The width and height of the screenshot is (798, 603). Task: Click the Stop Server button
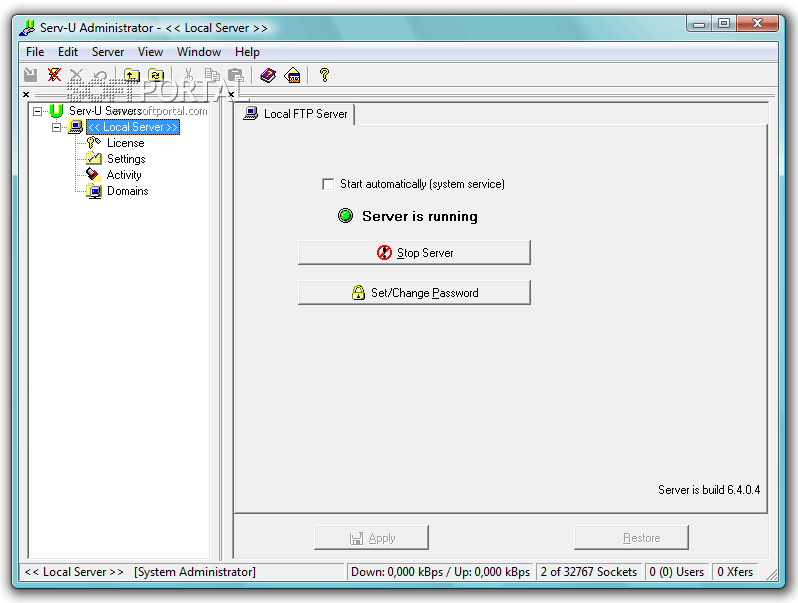[x=414, y=252]
